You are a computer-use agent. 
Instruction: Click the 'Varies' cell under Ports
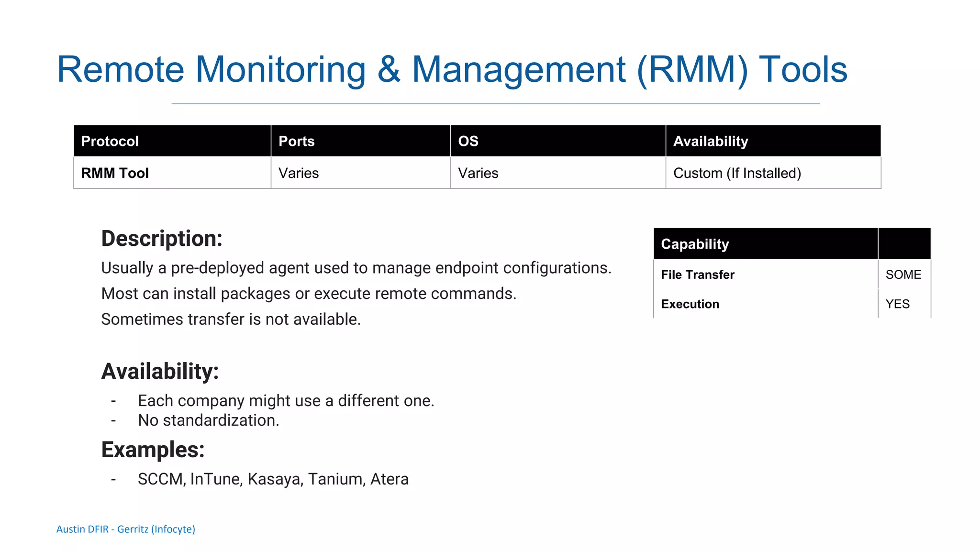tap(361, 173)
